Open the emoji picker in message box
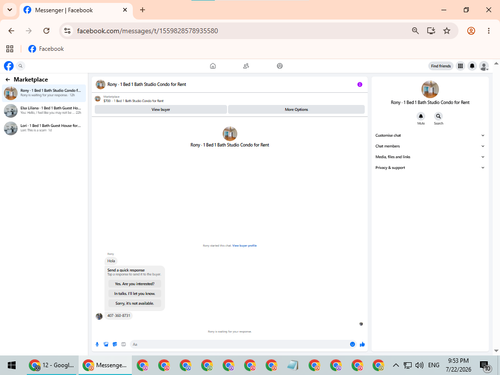500x375 pixels. (x=352, y=344)
